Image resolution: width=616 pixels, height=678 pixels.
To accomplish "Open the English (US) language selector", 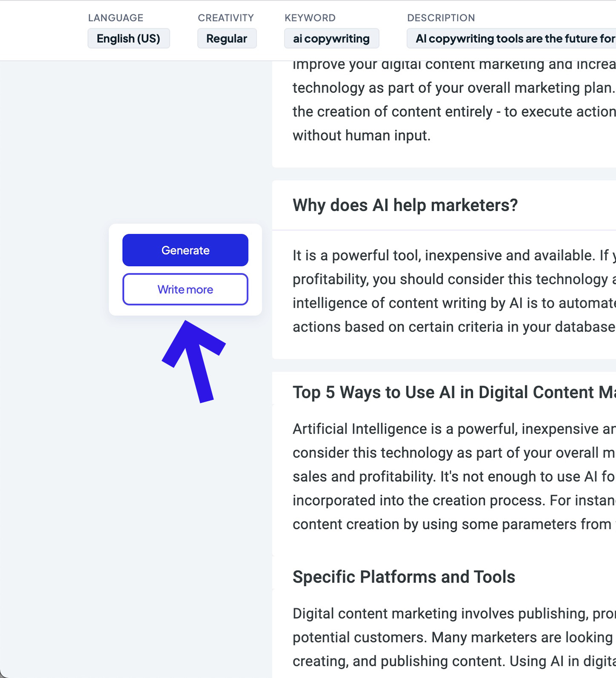I will coord(128,39).
